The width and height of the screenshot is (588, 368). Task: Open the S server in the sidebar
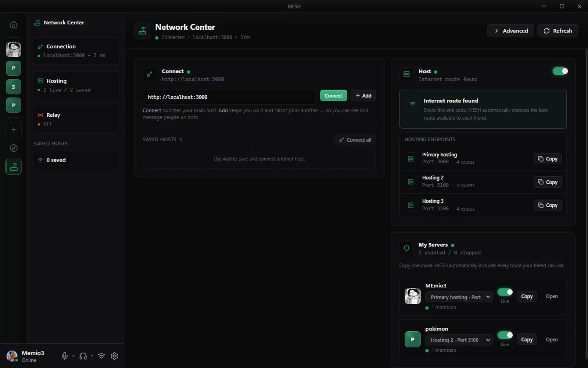click(14, 87)
